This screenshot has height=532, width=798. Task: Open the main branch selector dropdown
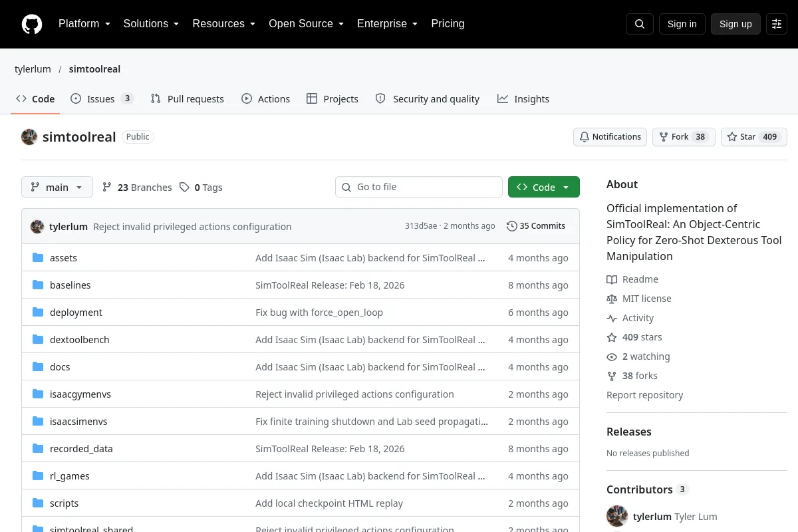click(57, 187)
